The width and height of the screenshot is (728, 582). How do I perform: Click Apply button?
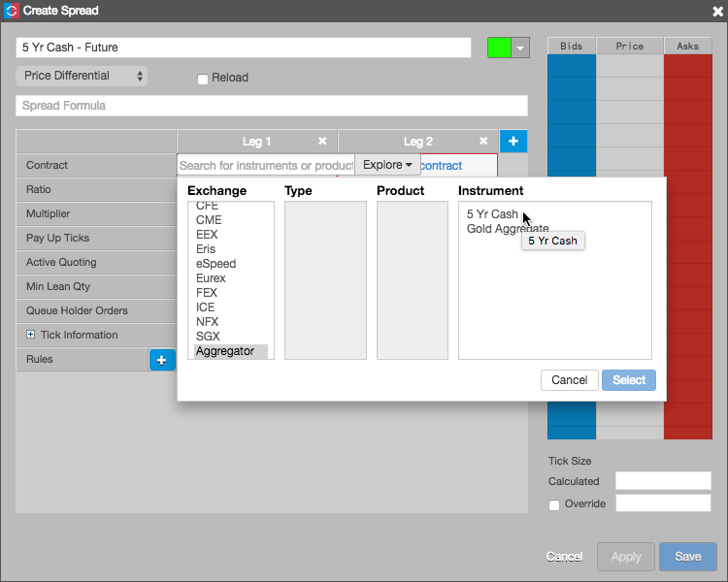(x=626, y=557)
